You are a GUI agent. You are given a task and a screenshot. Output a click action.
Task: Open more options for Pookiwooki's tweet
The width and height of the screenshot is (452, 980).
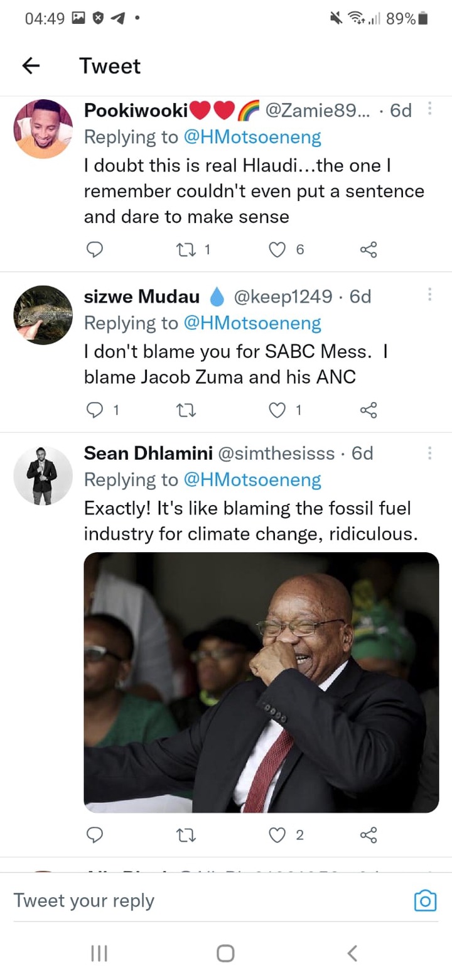tap(429, 109)
